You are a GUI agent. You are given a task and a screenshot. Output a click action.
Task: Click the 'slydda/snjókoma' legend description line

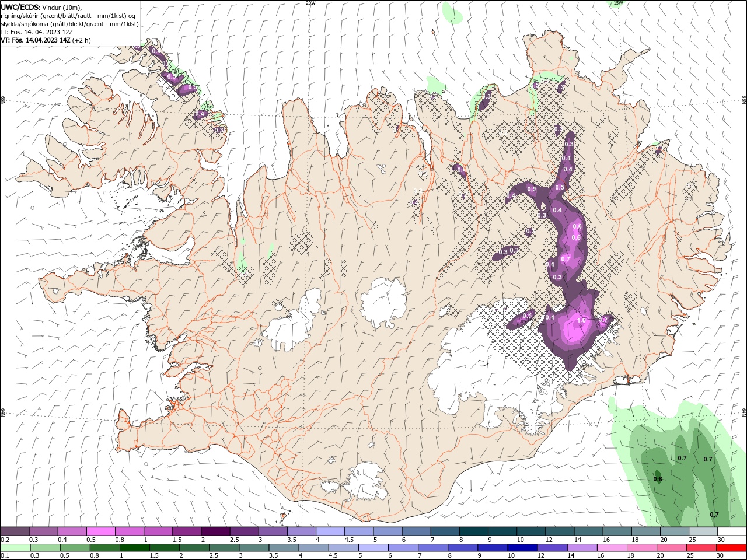point(69,24)
